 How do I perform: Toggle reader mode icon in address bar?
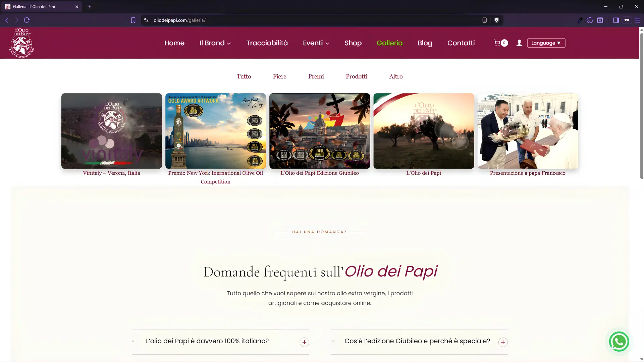pyautogui.click(x=484, y=20)
